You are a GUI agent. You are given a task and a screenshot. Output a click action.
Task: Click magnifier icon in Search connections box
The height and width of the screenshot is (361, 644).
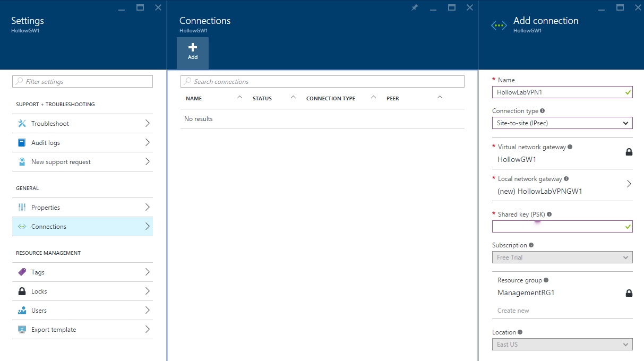(x=188, y=82)
